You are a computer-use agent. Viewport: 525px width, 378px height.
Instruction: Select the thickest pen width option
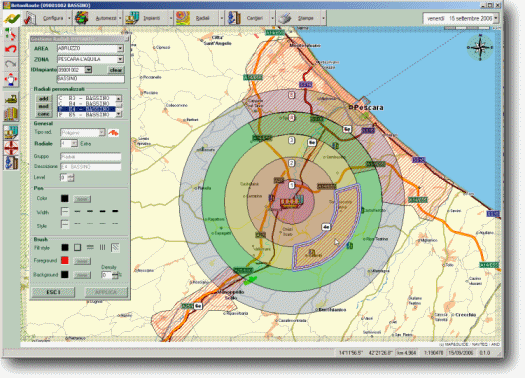pyautogui.click(x=115, y=211)
